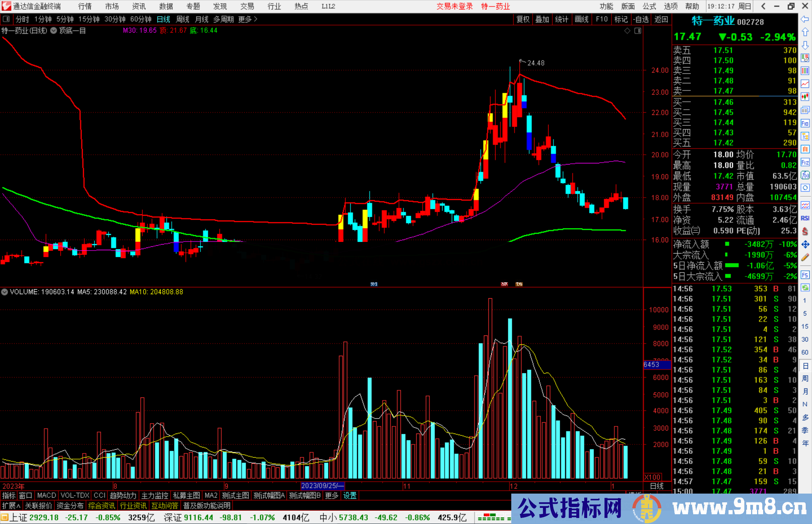The width and height of the screenshot is (812, 524).
Task: Click the small square icon at chart top-right
Action: click(638, 31)
